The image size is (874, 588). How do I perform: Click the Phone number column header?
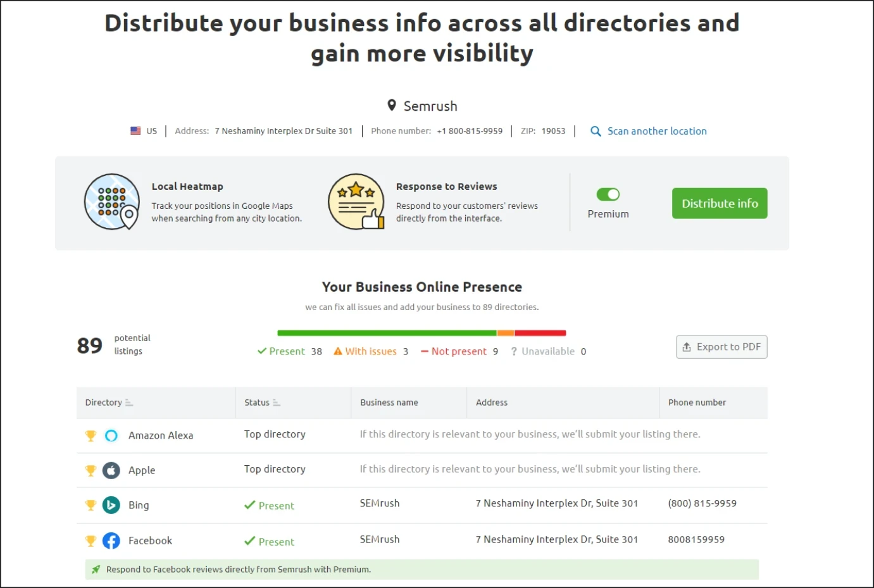[696, 403]
